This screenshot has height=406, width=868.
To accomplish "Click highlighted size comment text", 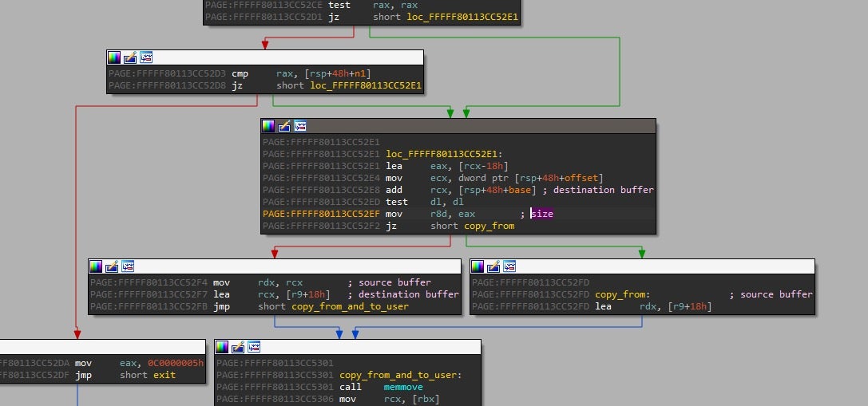I will pos(541,214).
